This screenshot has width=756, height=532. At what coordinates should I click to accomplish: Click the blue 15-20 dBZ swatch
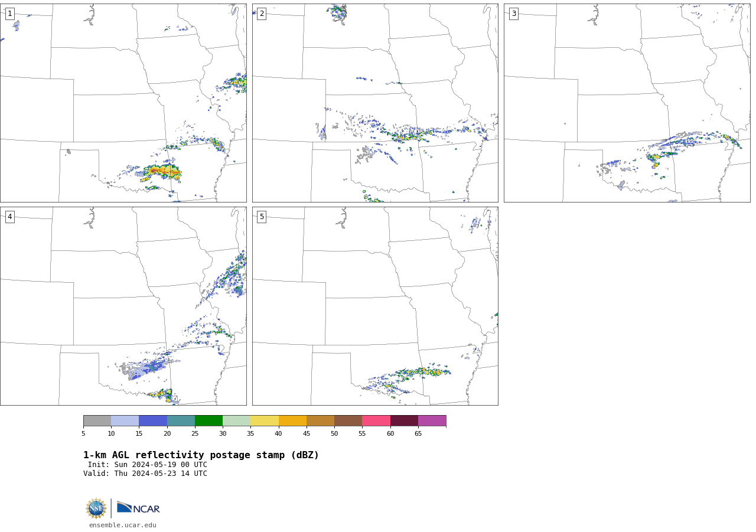tap(153, 421)
